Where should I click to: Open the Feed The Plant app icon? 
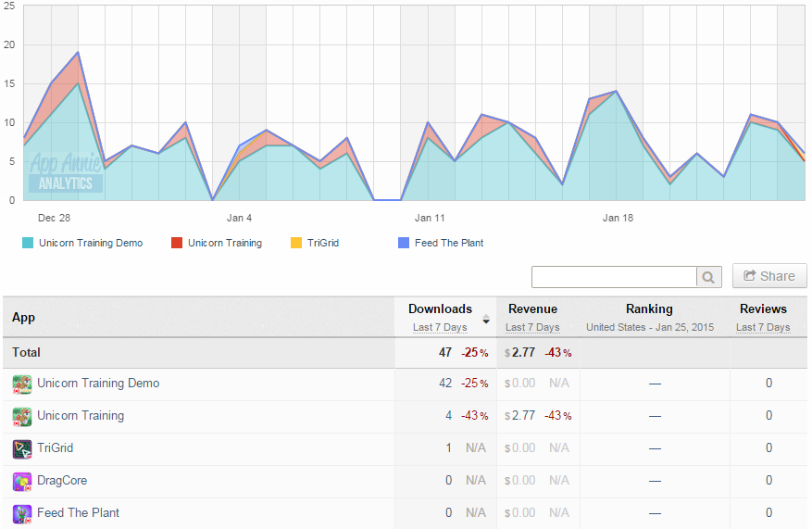(x=22, y=513)
